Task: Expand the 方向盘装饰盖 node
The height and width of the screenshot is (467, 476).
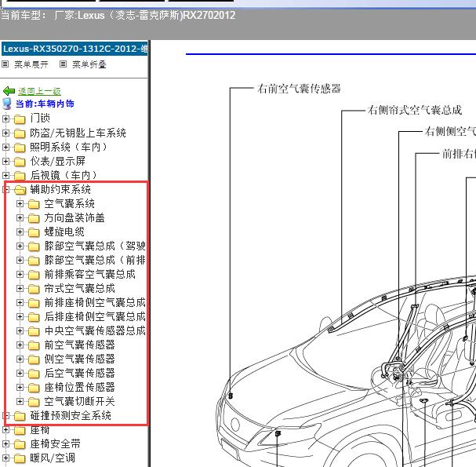Action: coord(20,218)
